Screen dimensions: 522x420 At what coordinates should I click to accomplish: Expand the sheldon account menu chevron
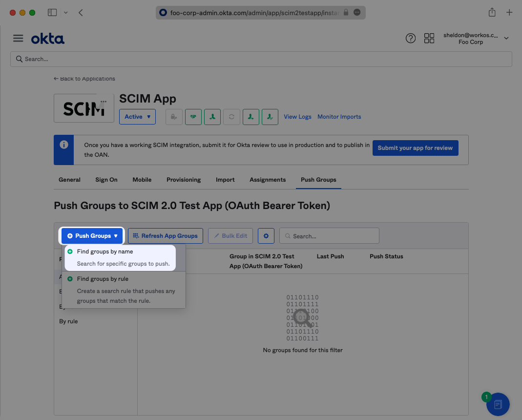506,39
